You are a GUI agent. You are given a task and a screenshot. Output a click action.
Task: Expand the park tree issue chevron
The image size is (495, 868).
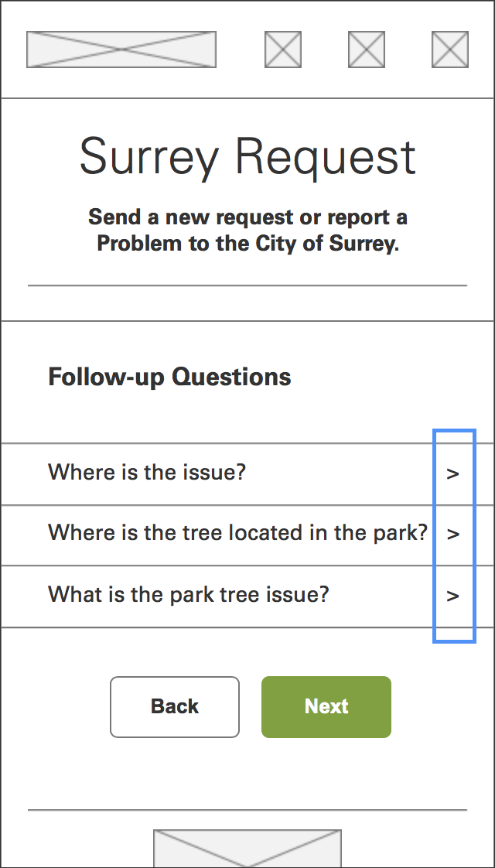coord(453,596)
